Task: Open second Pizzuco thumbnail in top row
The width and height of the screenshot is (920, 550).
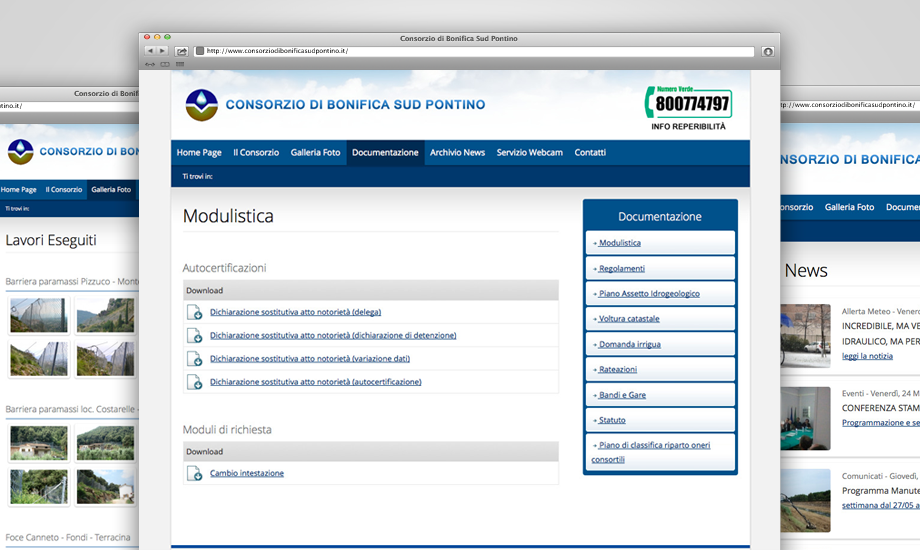Action: pos(106,315)
